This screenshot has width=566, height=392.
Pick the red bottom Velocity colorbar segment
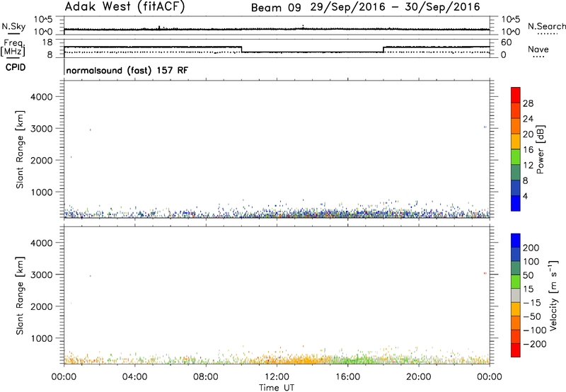[x=516, y=350]
